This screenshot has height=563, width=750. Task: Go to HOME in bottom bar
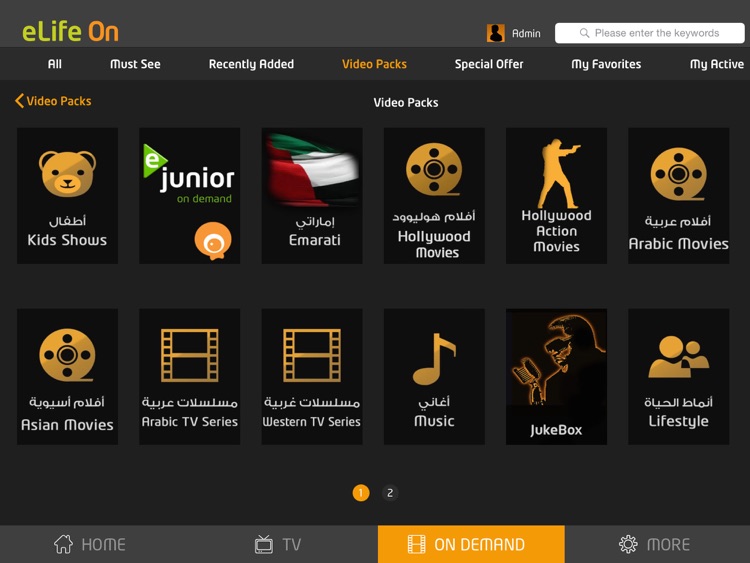point(89,544)
